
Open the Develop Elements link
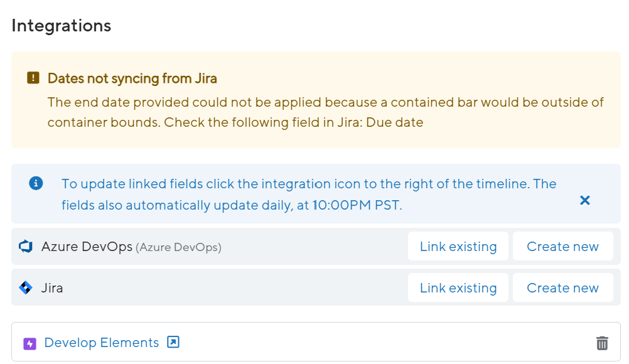[100, 342]
